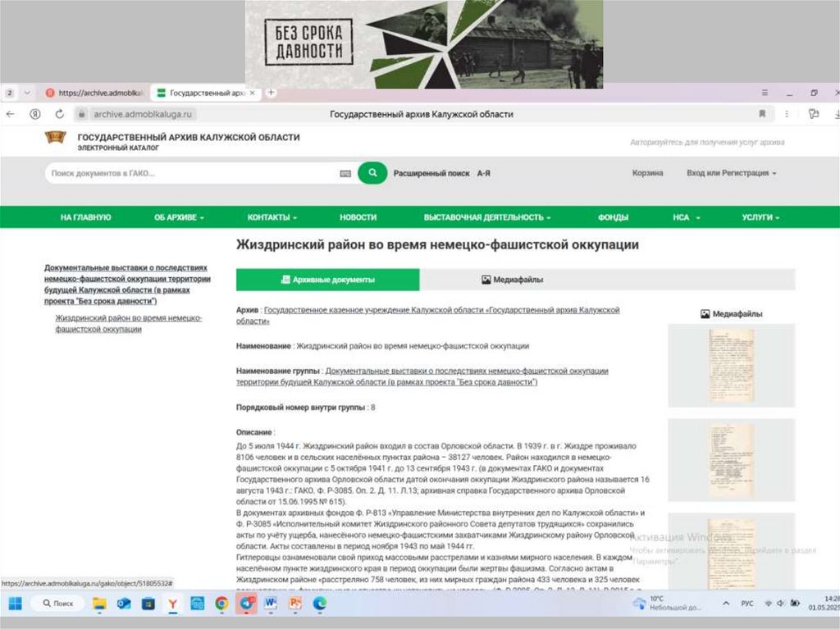
Task: Click the Windows Start button
Action: click(15, 604)
